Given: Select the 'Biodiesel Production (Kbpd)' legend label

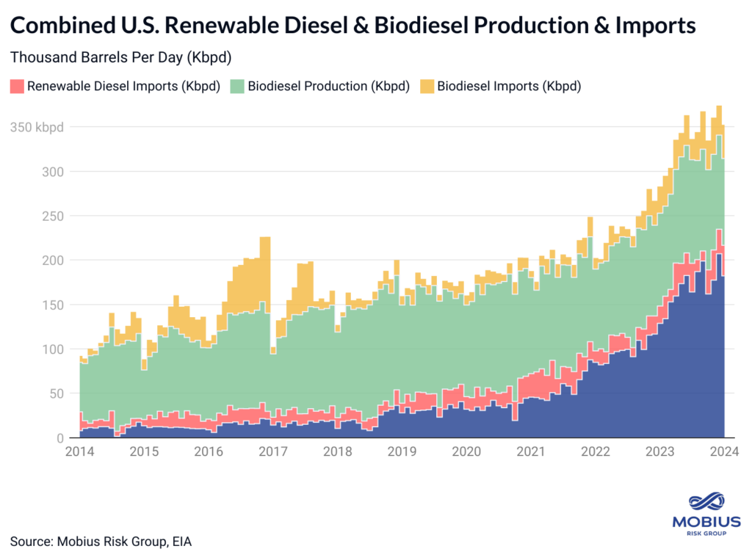Looking at the screenshot, I should pos(329,87).
